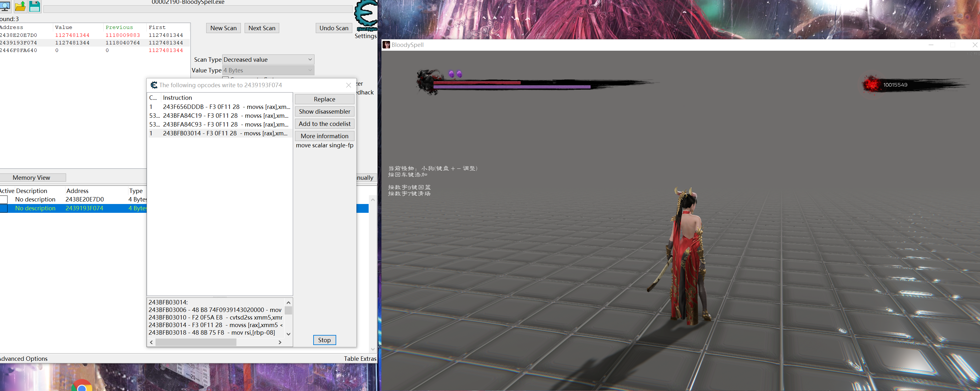This screenshot has height=391, width=980.
Task: Toggle active checkbox for address 2439193F074
Action: (4, 208)
